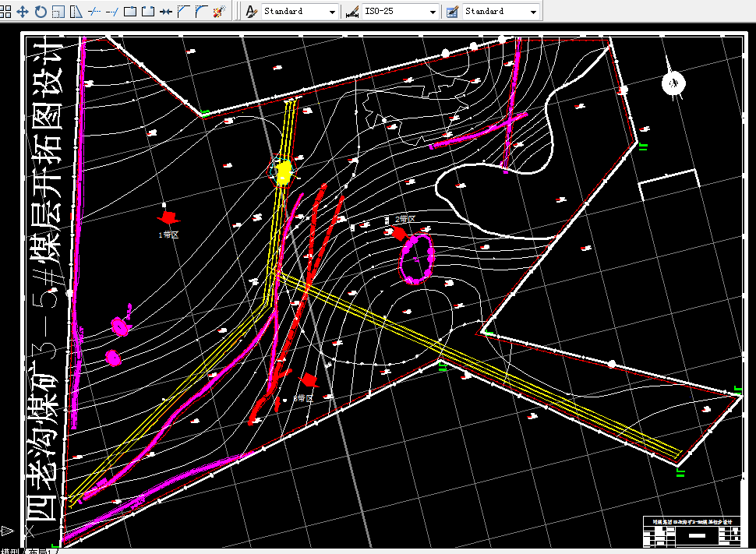Open the Dimension Style manager icon

[352, 12]
